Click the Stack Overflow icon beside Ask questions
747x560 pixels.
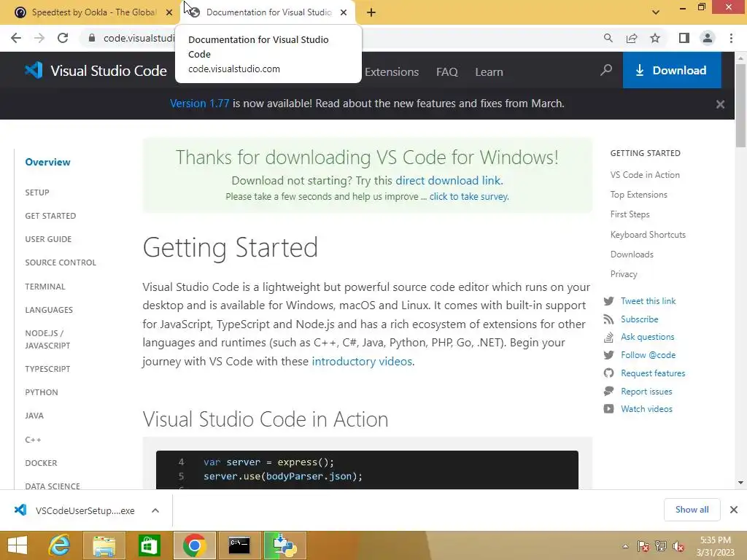(x=608, y=337)
